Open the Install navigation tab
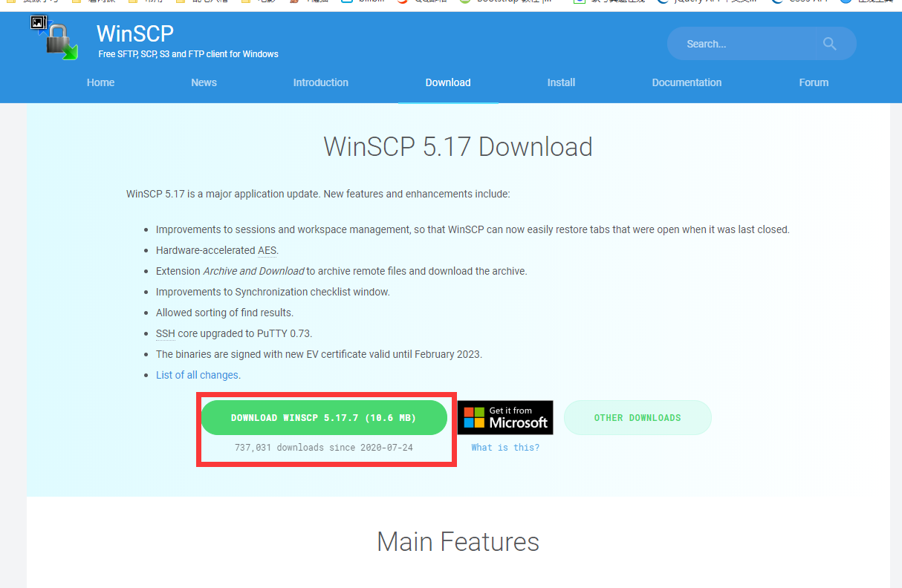This screenshot has width=902, height=588. point(561,82)
